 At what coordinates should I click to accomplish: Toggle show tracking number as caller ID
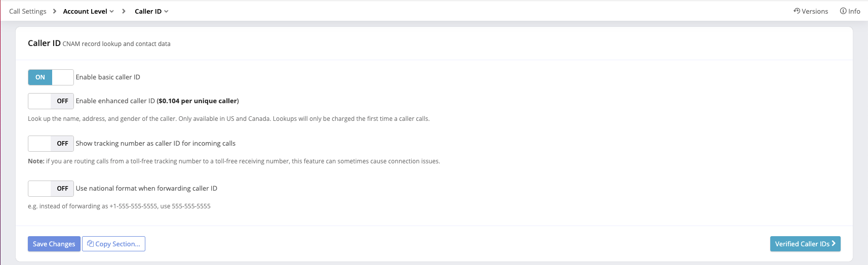pyautogui.click(x=51, y=144)
